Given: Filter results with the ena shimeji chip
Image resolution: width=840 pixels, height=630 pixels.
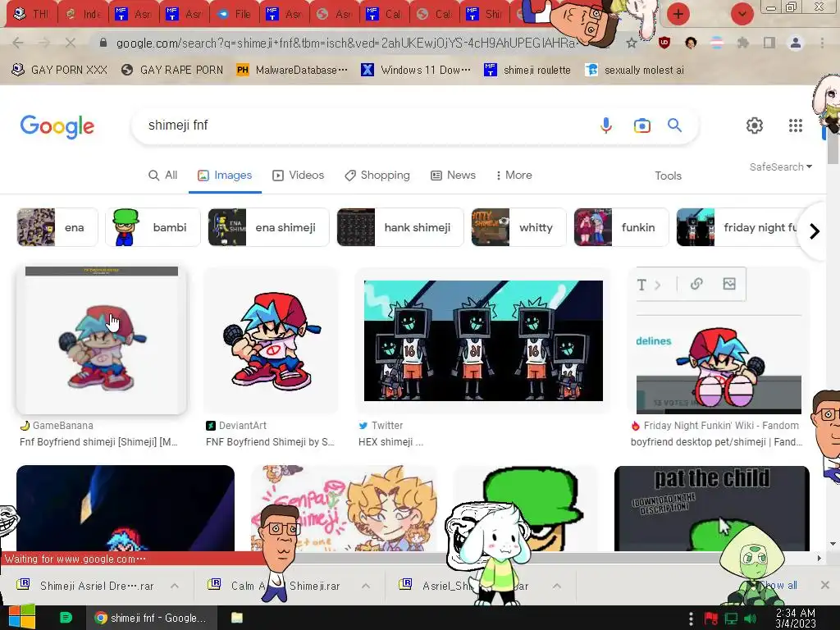Looking at the screenshot, I should [x=268, y=227].
